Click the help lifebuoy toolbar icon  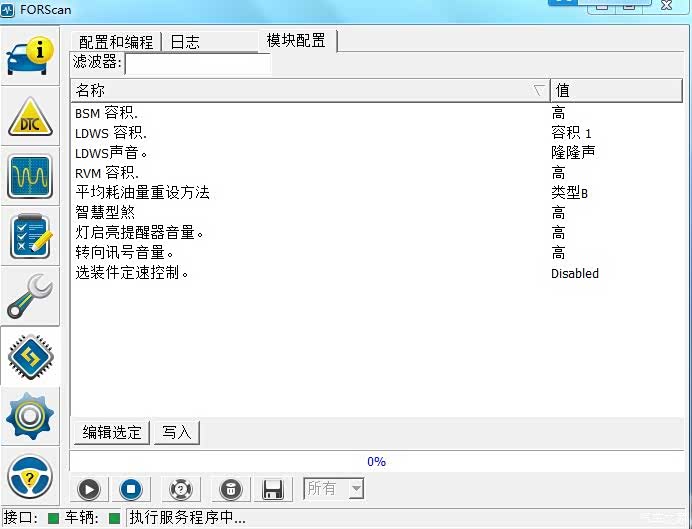point(181,489)
